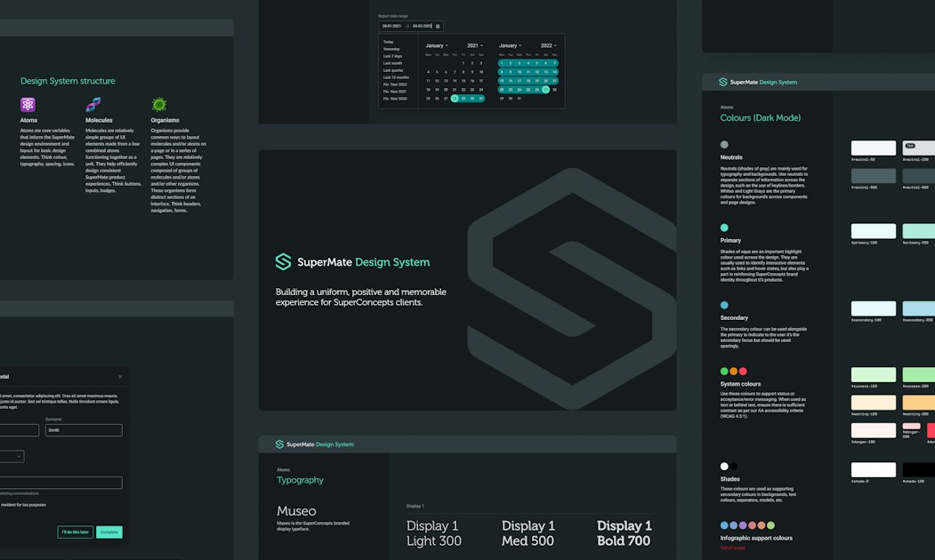Click SuperMate Design System hero title
Viewport: 935px width, 560px height.
(363, 262)
